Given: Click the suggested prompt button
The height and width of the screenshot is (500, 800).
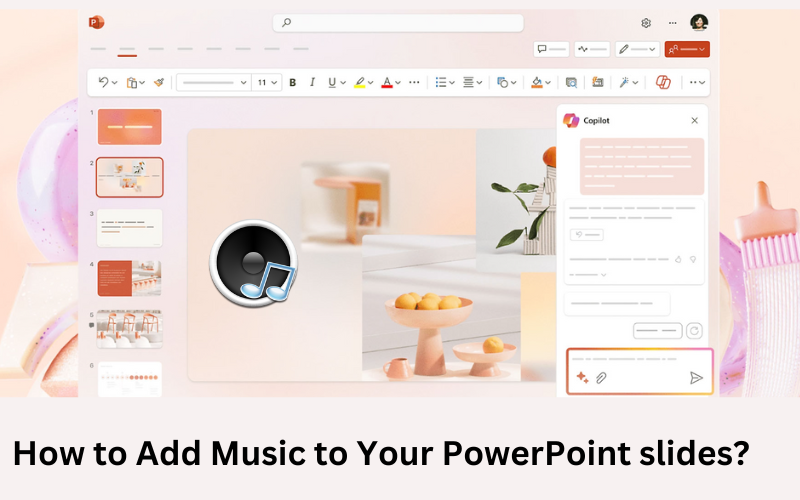Looking at the screenshot, I should tap(658, 331).
